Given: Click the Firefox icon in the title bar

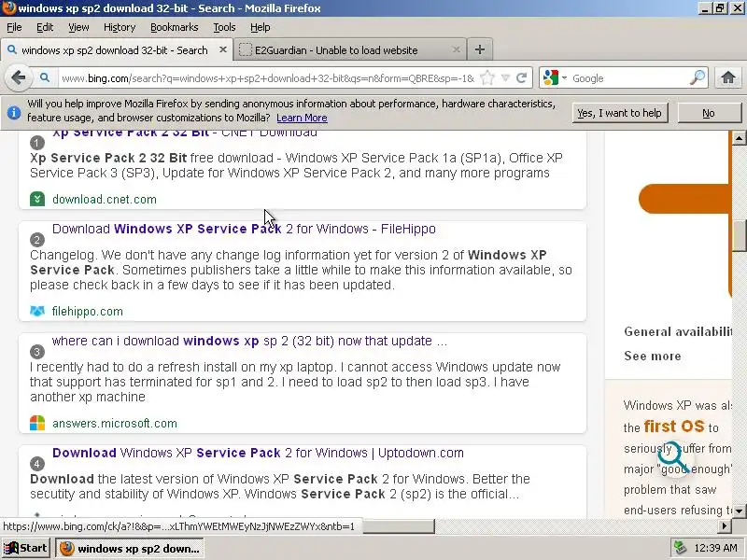Looking at the screenshot, I should (x=8, y=8).
